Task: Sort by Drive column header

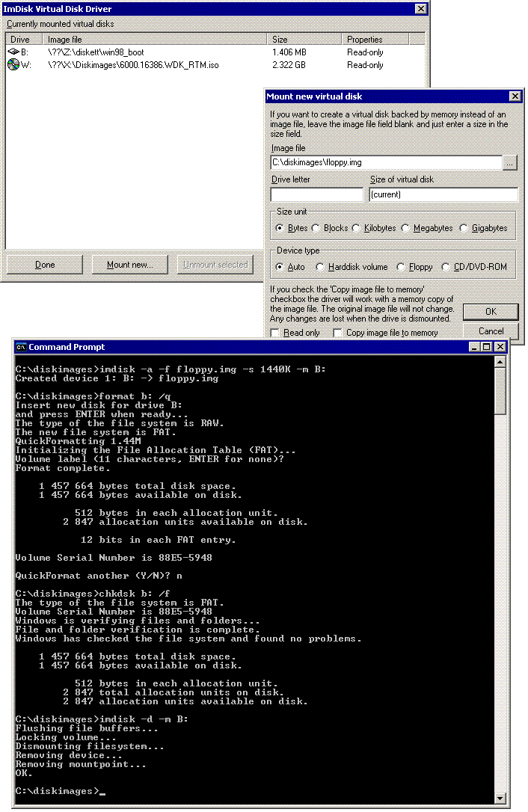Action: 24,40
